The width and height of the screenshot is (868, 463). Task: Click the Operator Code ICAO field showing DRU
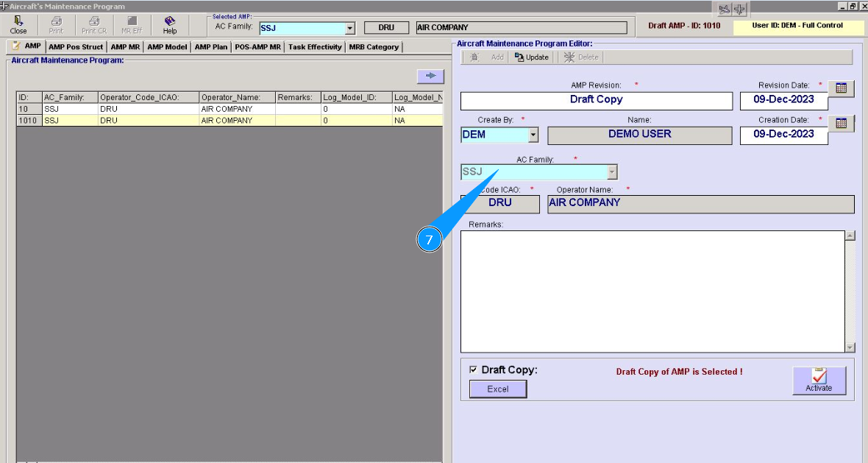[500, 204]
